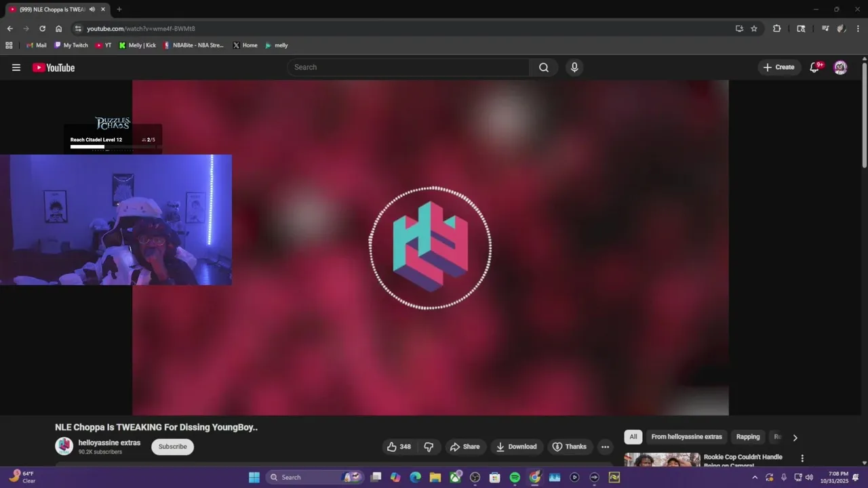
Task: Open volume control in system tray
Action: pyautogui.click(x=809, y=477)
